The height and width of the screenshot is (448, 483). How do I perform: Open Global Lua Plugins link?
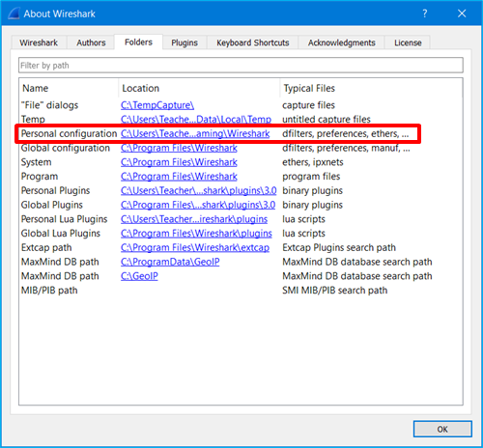196,234
